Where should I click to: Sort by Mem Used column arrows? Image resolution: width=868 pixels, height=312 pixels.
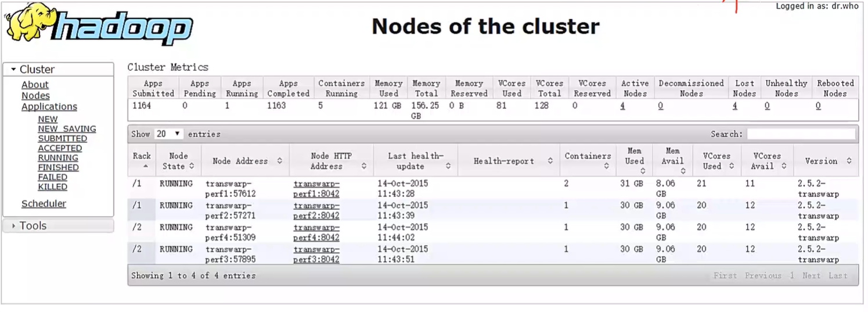click(x=643, y=171)
